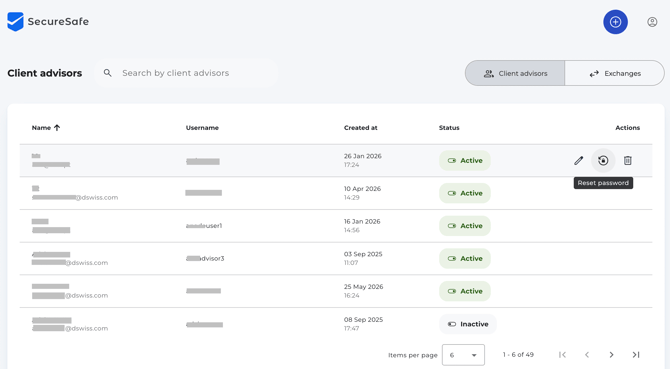
Task: Click the blue add advisor plus button
Action: coord(615,22)
